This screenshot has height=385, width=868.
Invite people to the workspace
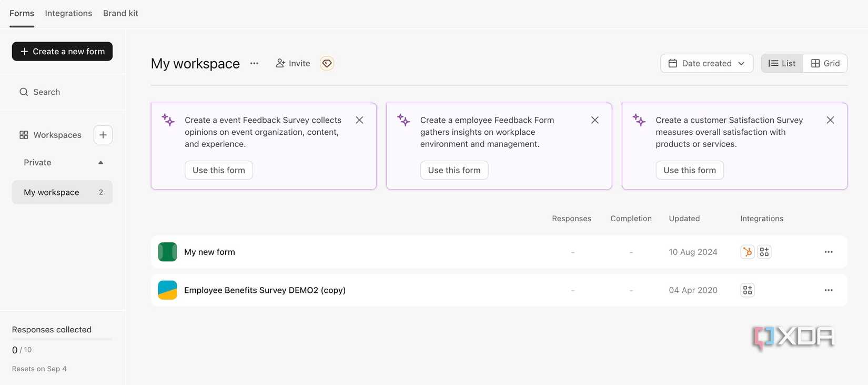click(293, 63)
